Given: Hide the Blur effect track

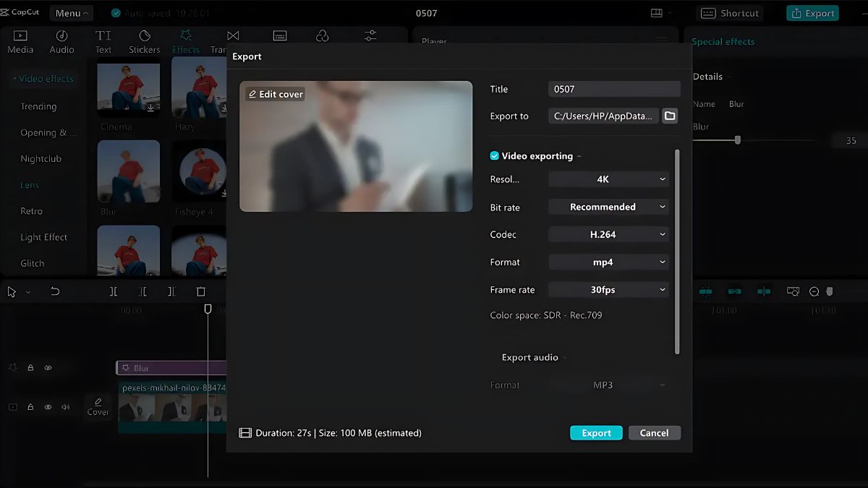Looking at the screenshot, I should tap(48, 367).
